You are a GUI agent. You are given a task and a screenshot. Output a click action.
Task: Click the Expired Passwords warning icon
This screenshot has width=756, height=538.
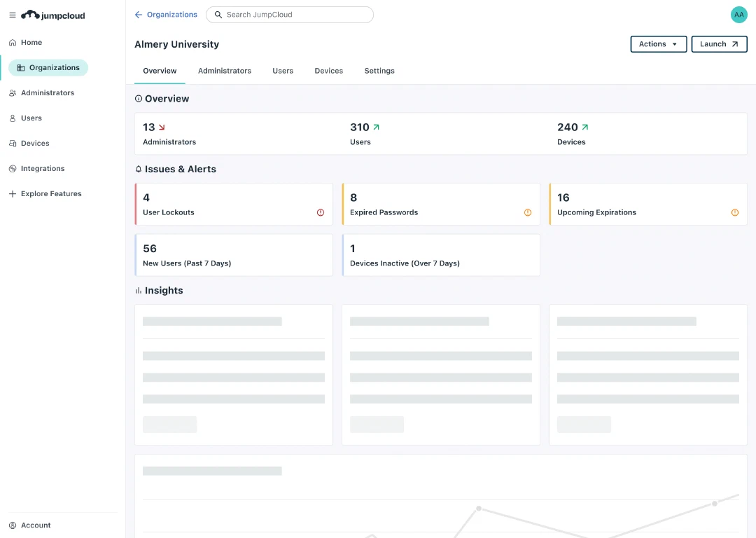[528, 212]
